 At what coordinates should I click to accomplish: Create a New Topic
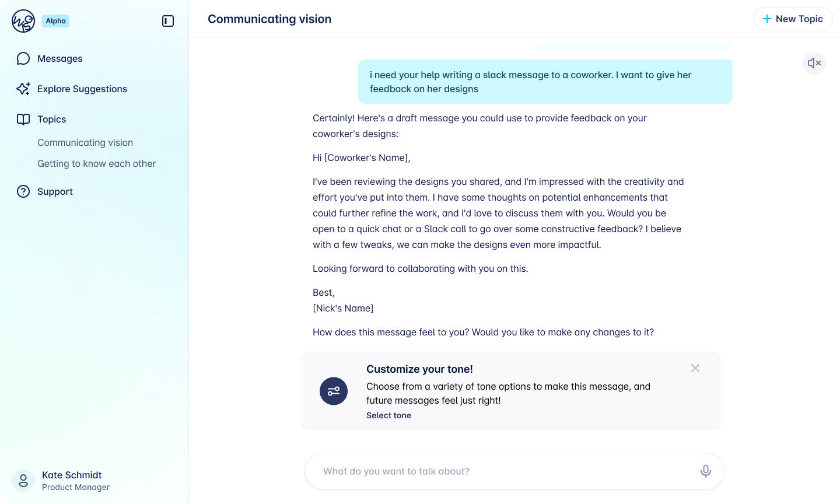tap(793, 19)
